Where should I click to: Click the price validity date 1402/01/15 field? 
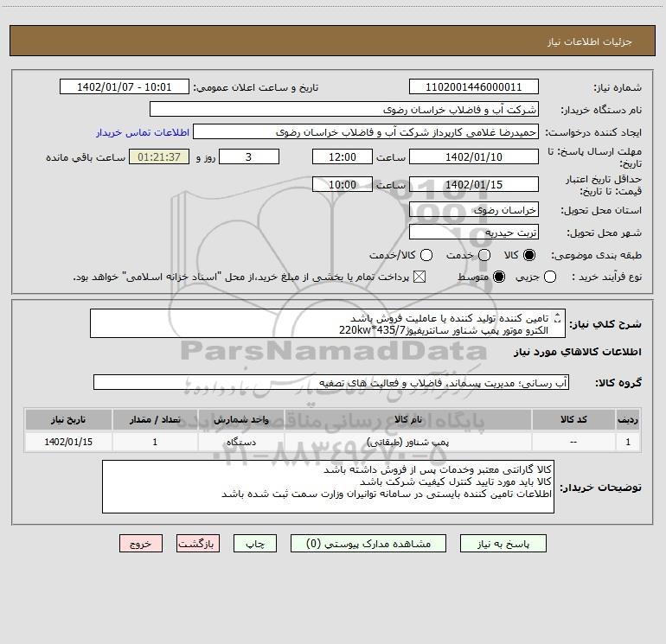click(474, 184)
